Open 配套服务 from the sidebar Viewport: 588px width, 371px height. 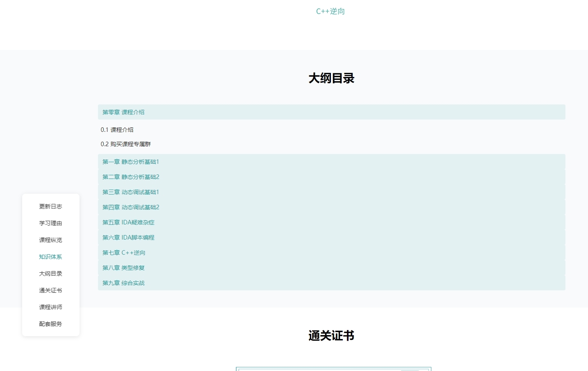[x=50, y=324]
